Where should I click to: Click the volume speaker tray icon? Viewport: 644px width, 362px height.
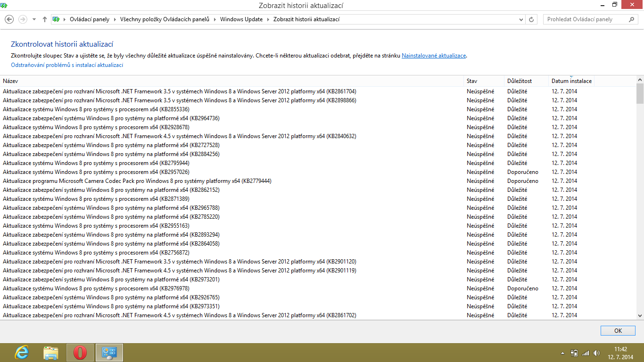pyautogui.click(x=597, y=353)
